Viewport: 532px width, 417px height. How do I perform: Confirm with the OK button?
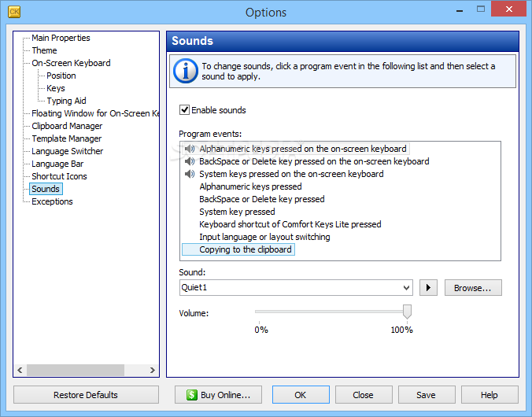[x=301, y=395]
